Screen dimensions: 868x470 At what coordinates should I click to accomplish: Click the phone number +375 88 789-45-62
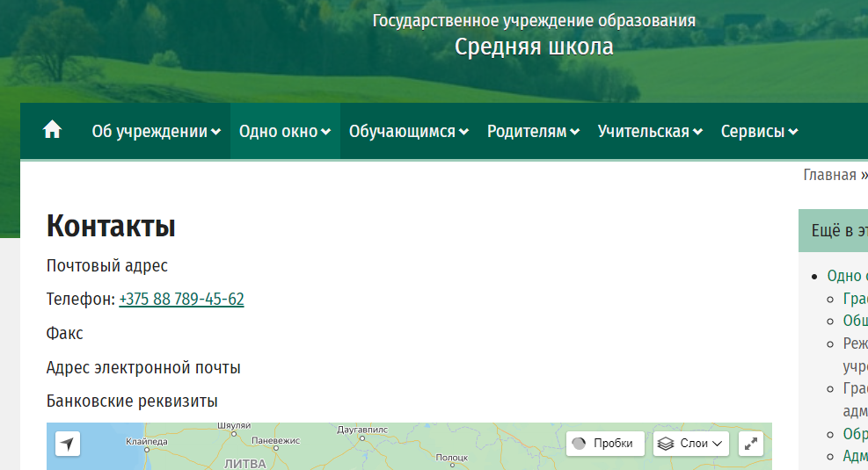pos(181,300)
